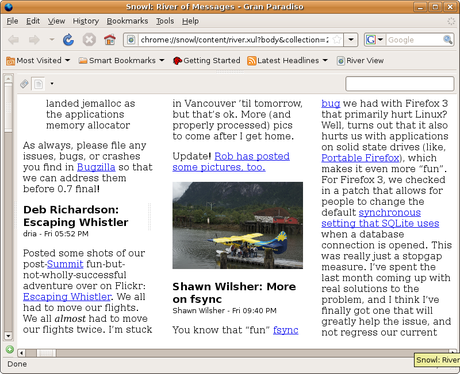Open the search engine selector dropdown
460x374 pixels.
point(376,40)
